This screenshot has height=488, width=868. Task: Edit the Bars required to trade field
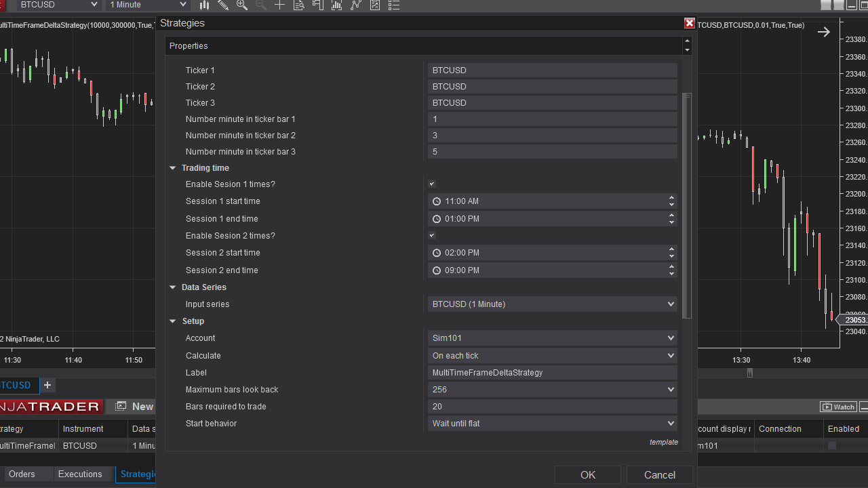coord(553,407)
